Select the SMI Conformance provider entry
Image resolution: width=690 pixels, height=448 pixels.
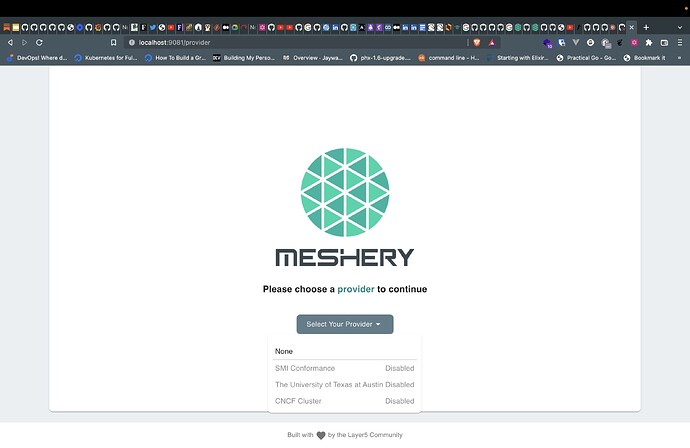[x=345, y=368]
